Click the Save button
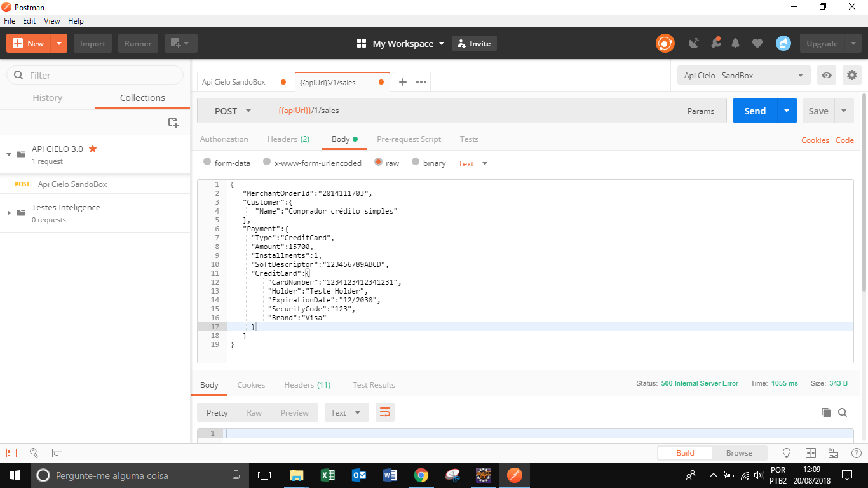This screenshot has width=868, height=488. pyautogui.click(x=818, y=111)
